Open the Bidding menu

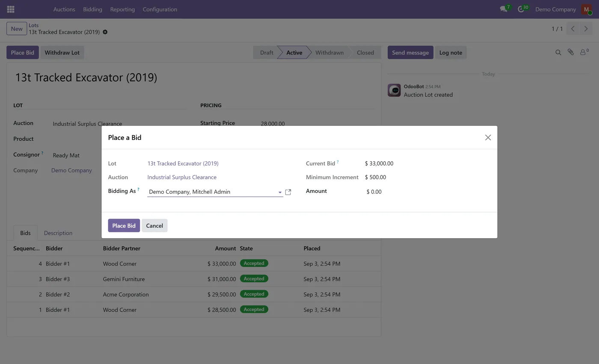tap(92, 9)
